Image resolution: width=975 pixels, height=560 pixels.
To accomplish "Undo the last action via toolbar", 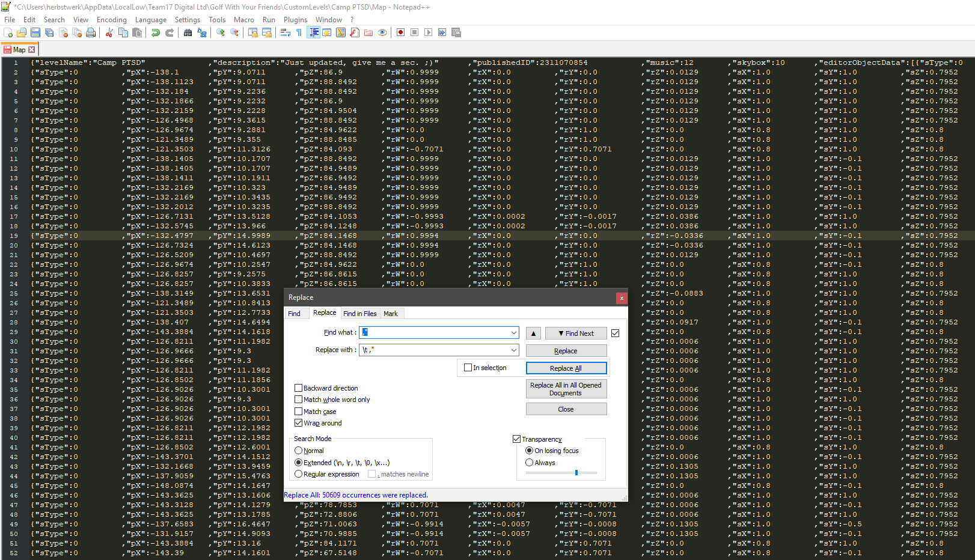I will tap(156, 32).
